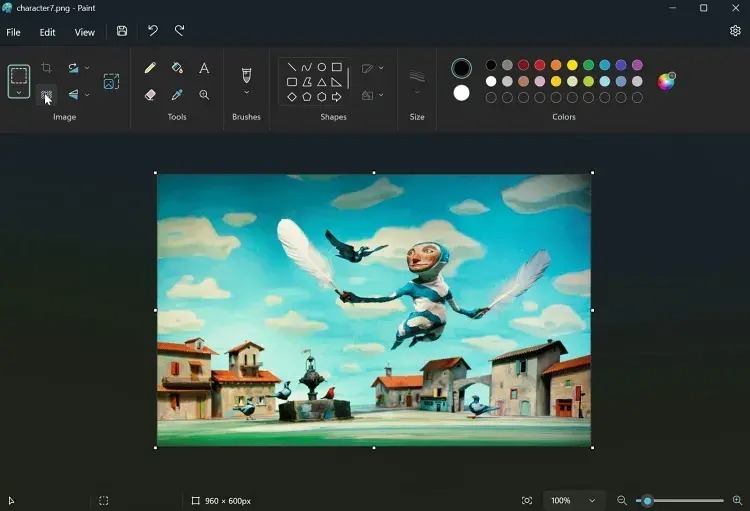Choose the Hexagon shape
The width and height of the screenshot is (750, 511).
[322, 97]
